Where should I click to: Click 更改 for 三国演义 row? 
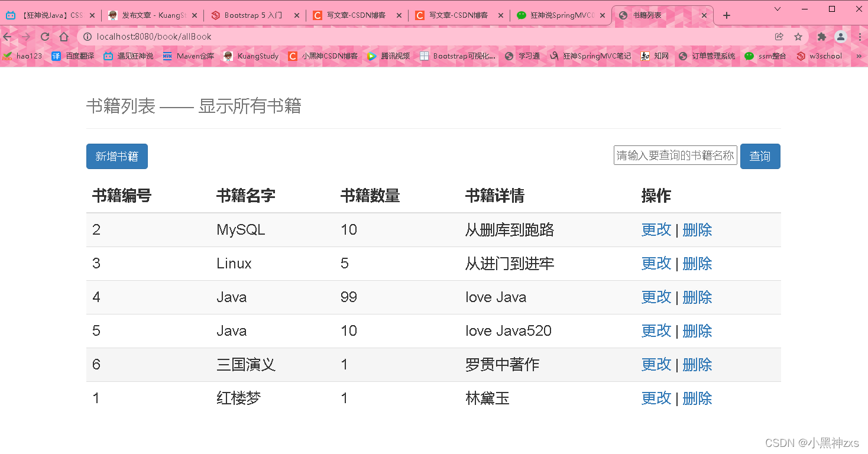tap(656, 365)
